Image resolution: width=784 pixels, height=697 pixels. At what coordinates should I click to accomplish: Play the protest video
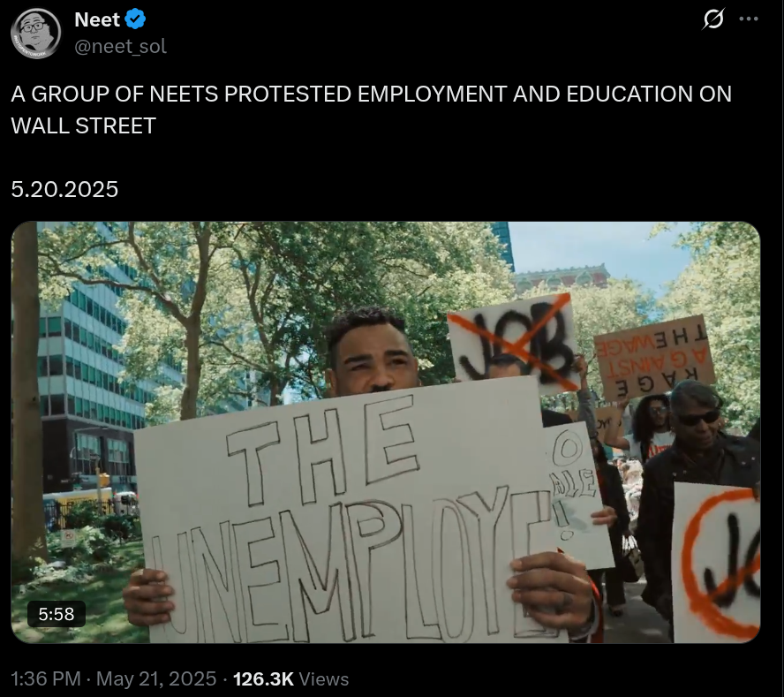(386, 432)
